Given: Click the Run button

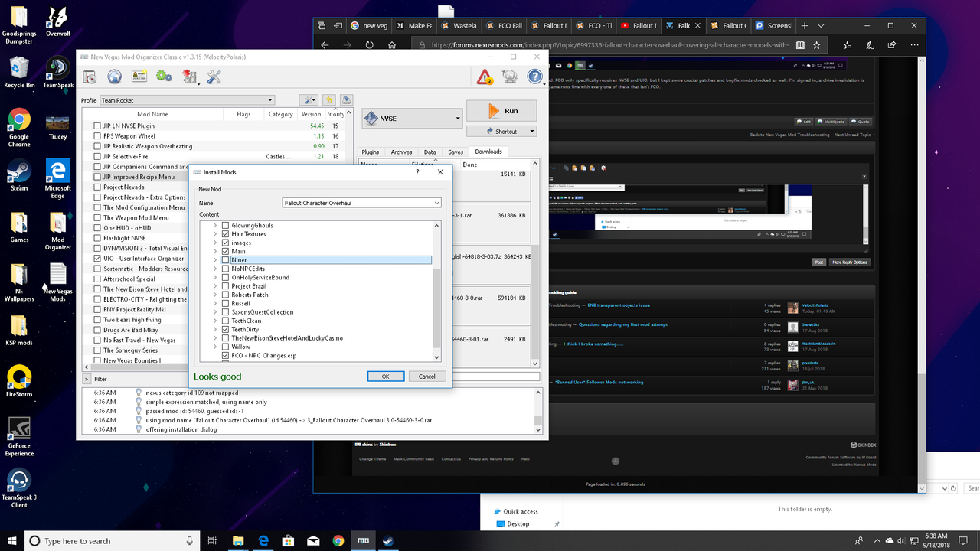Looking at the screenshot, I should pyautogui.click(x=501, y=111).
